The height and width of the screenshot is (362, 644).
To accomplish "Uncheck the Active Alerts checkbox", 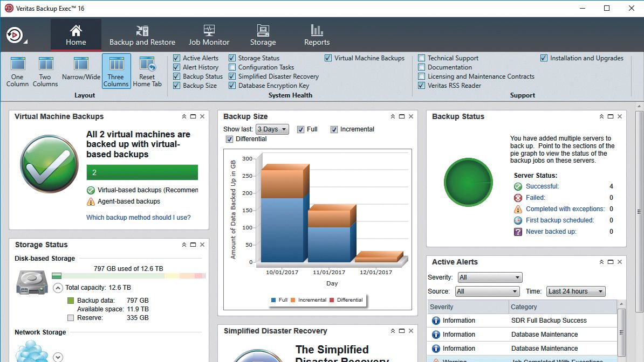I will (176, 58).
